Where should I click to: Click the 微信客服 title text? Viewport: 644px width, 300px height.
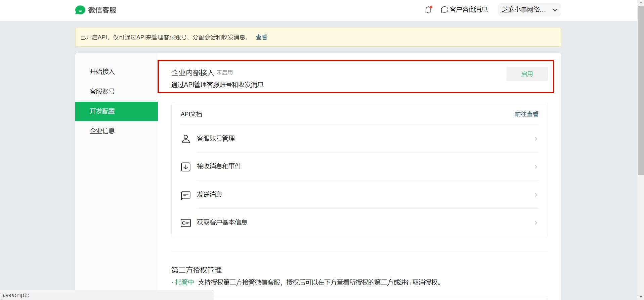102,10
